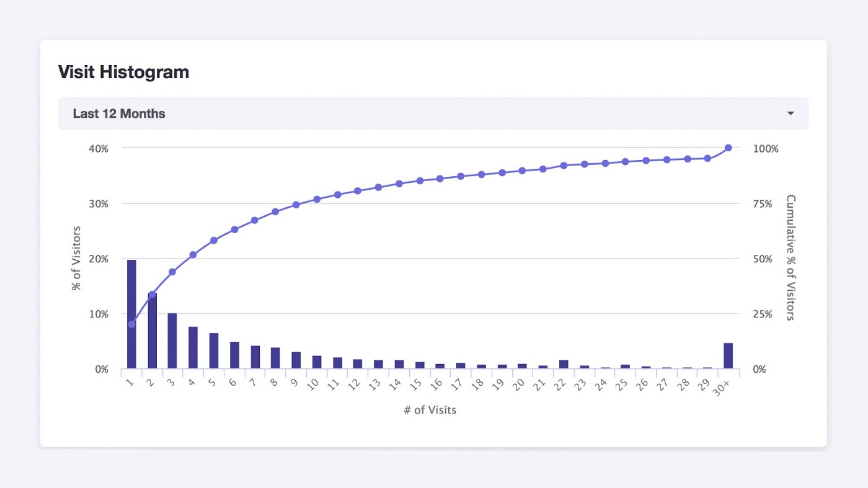Click the 40% left axis label
The width and height of the screenshot is (868, 488).
98,148
